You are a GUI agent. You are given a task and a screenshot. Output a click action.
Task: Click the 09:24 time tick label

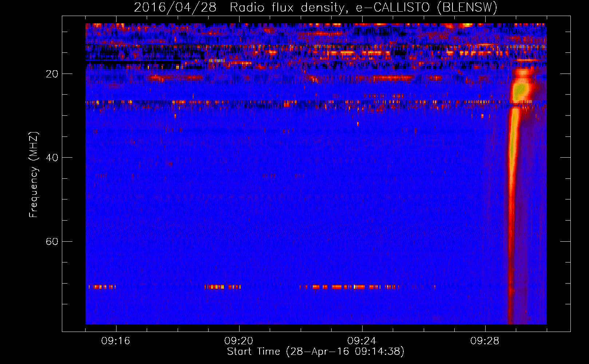point(362,341)
